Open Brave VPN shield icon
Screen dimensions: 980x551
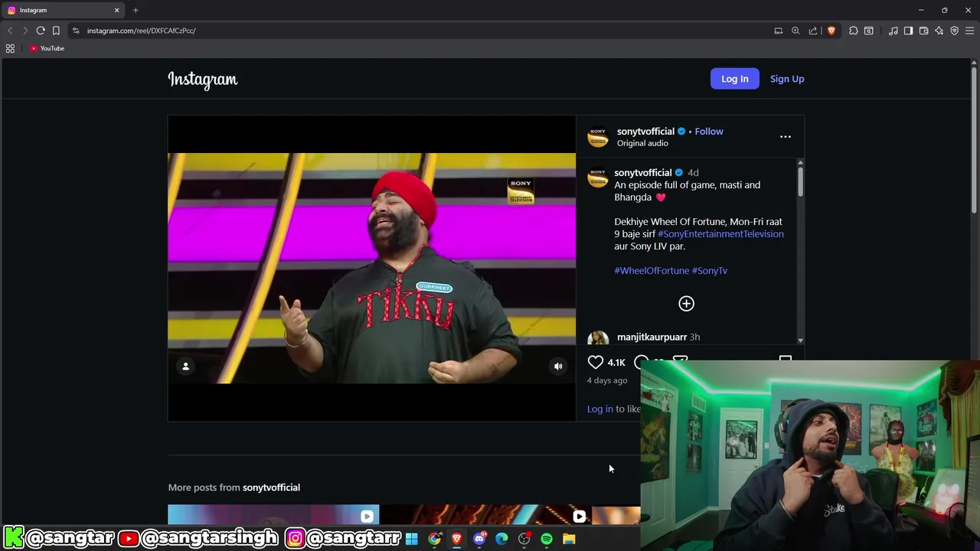point(955,31)
